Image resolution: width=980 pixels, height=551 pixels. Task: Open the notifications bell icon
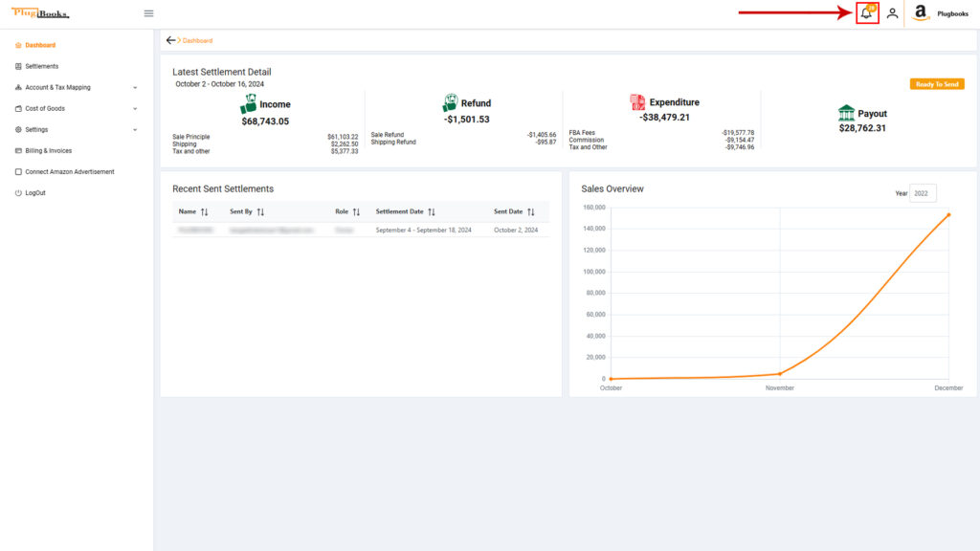[867, 12]
